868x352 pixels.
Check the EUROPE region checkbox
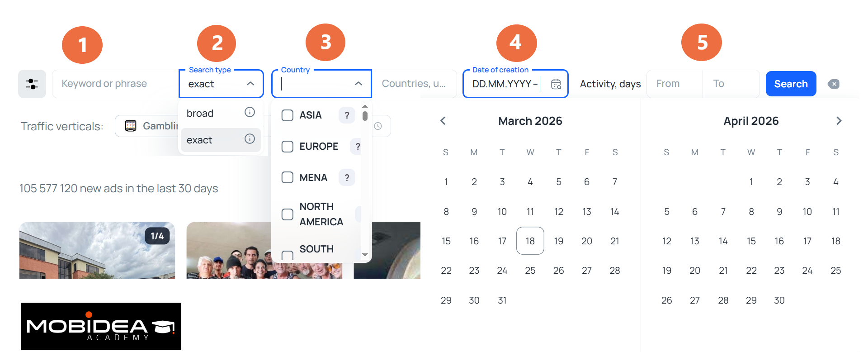click(288, 147)
